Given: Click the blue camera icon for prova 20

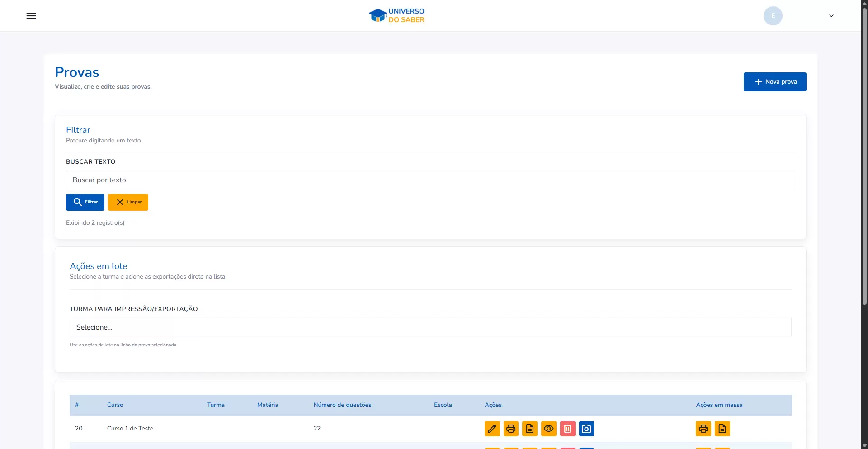Looking at the screenshot, I should click(x=586, y=429).
